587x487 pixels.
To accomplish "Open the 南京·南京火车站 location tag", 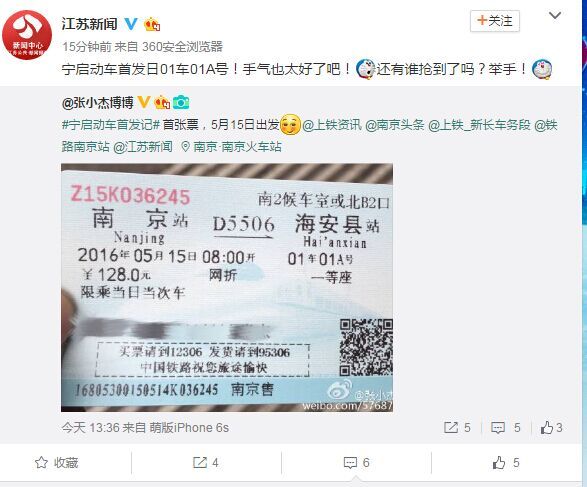I will click(231, 146).
